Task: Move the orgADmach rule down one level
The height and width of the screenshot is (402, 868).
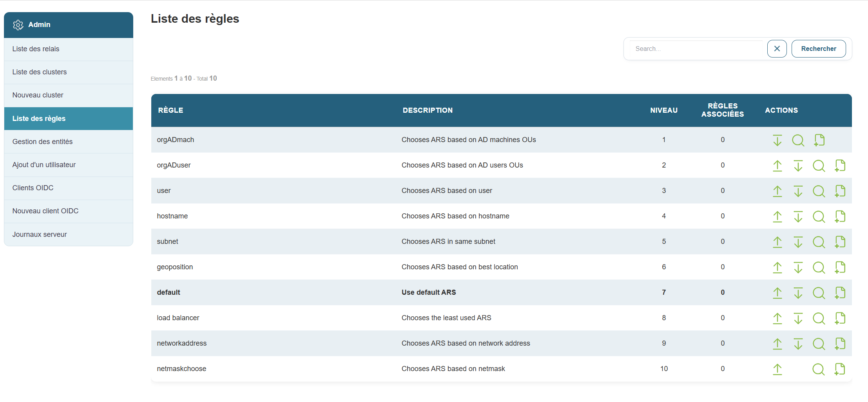Action: click(x=777, y=140)
